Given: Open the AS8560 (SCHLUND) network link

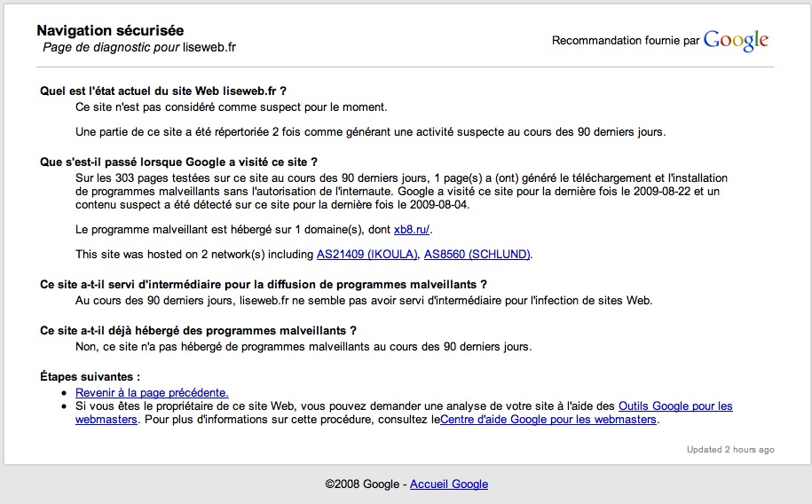Looking at the screenshot, I should (477, 255).
